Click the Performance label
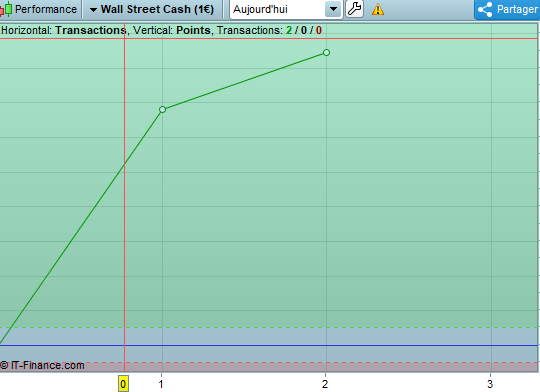540x392 pixels. pos(46,9)
